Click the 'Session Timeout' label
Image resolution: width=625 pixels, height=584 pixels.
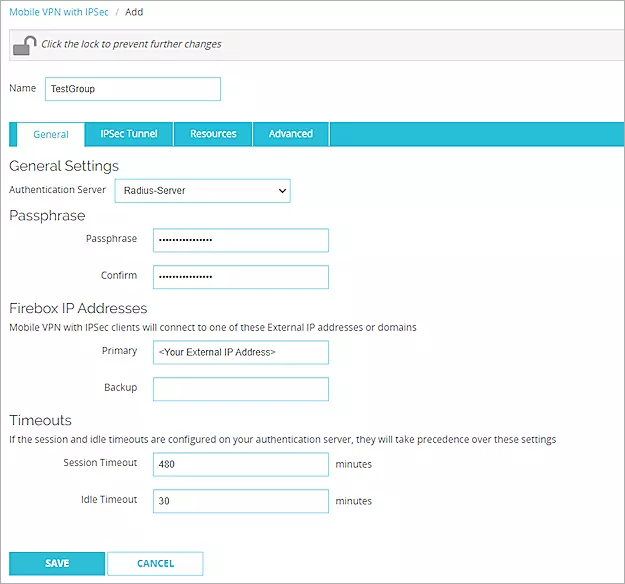[100, 462]
